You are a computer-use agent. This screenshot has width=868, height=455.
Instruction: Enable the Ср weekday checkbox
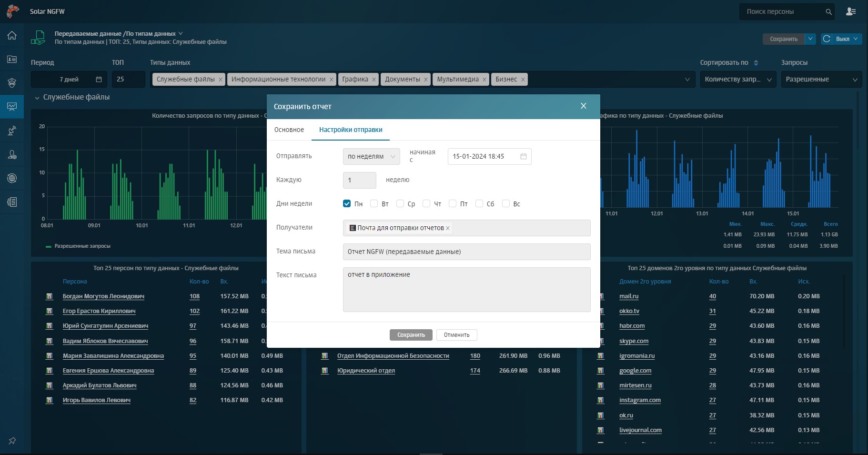coord(400,203)
